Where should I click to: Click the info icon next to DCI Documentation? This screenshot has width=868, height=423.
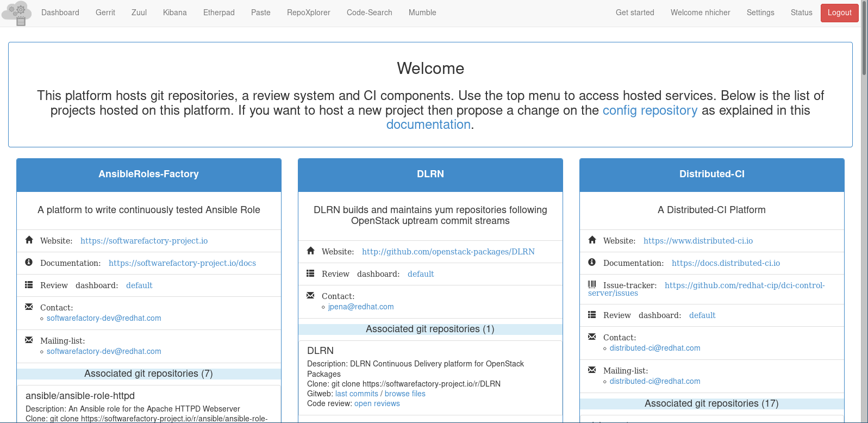pos(592,262)
